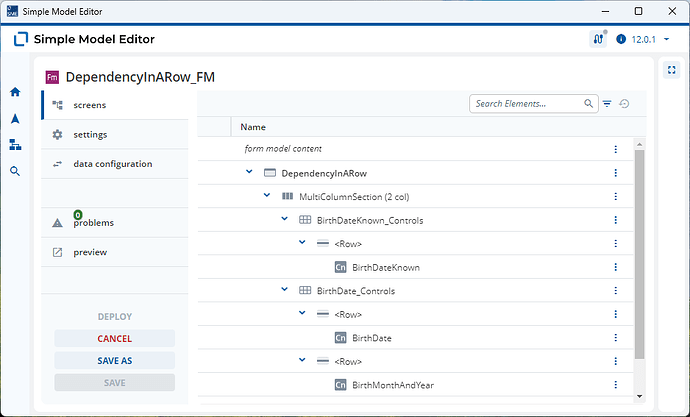690x417 pixels.
Task: Select the MultiColumnSection (2 col) label
Action: click(354, 197)
